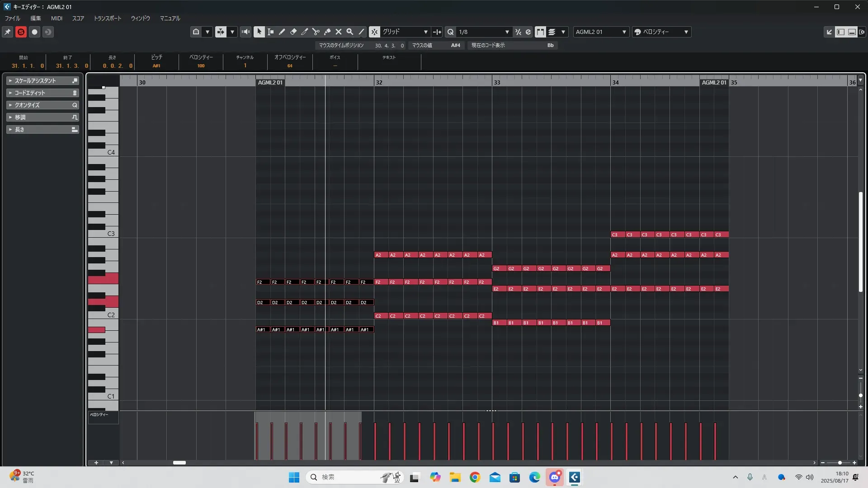The height and width of the screenshot is (488, 868).
Task: Select the Split scissors tool
Action: click(x=316, y=32)
